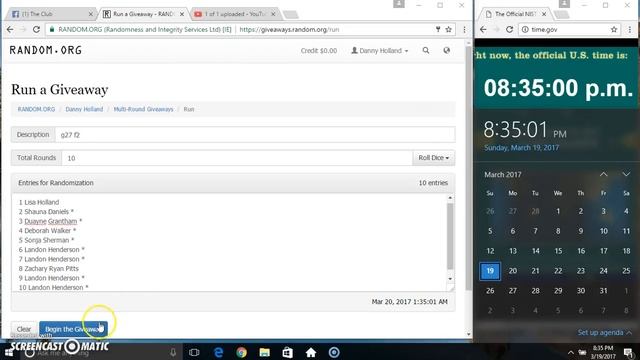Click Multi-Round Giveaways breadcrumb link
The height and width of the screenshot is (360, 640).
point(143,109)
